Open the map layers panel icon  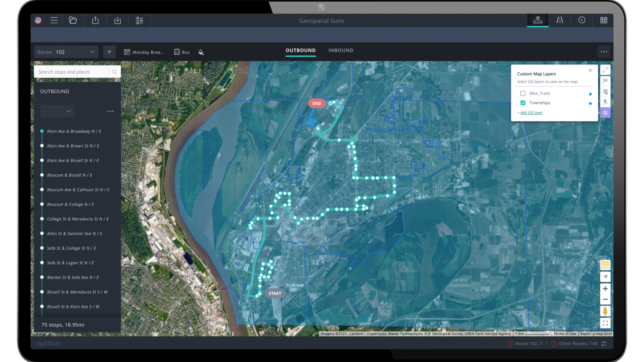tap(605, 112)
